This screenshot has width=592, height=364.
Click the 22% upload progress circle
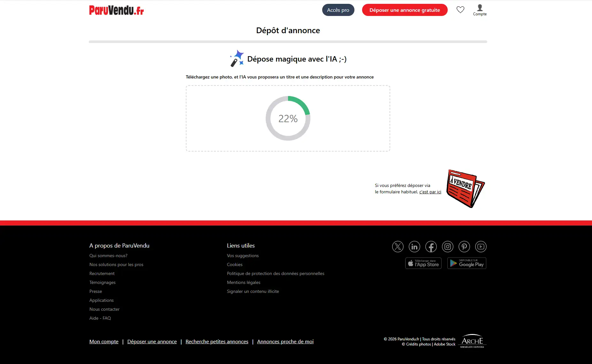[288, 118]
